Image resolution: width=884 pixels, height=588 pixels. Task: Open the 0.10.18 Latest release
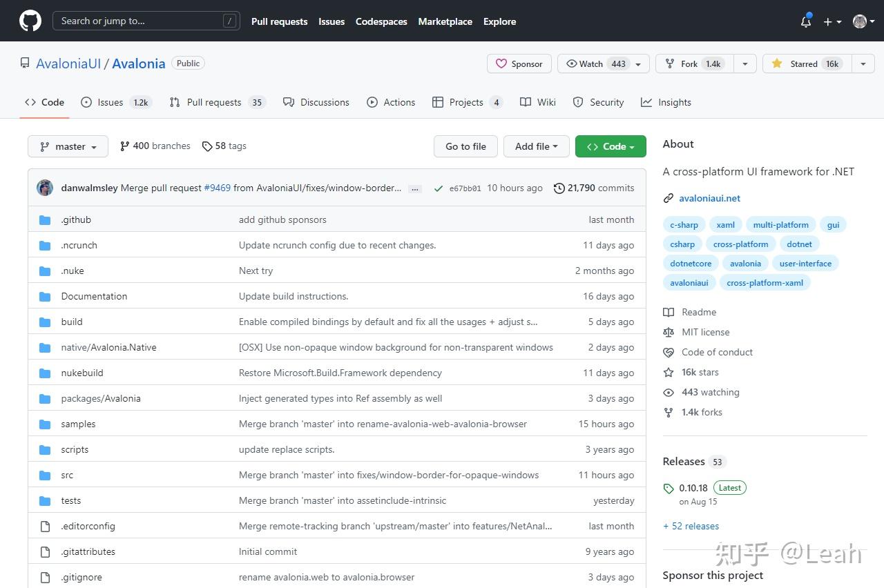705,487
